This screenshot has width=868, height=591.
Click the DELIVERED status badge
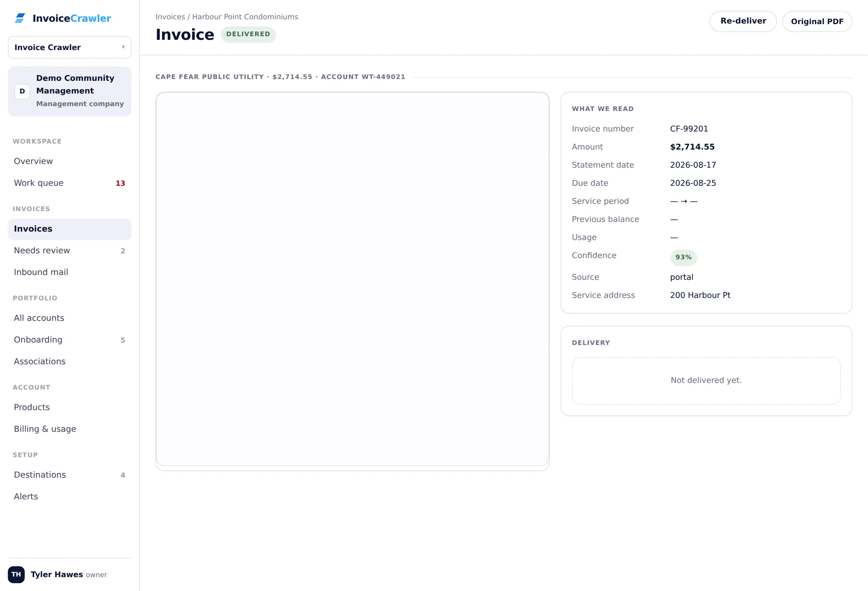248,34
